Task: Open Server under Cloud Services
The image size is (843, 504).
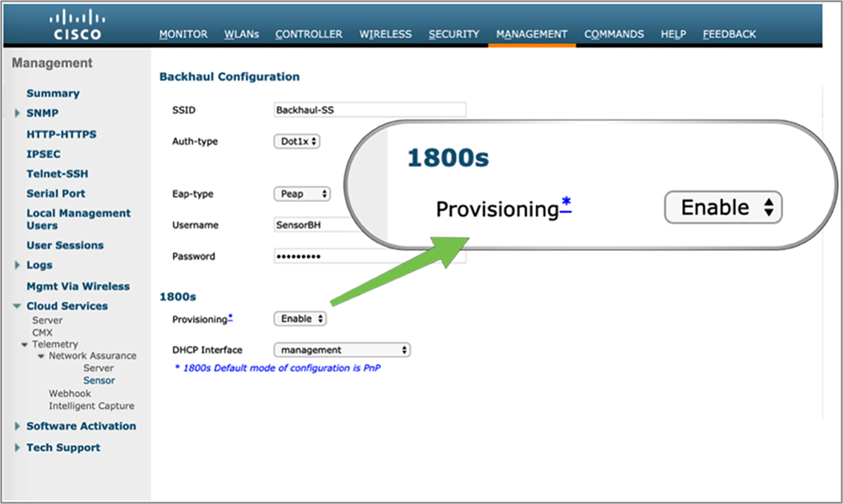Action: click(47, 320)
